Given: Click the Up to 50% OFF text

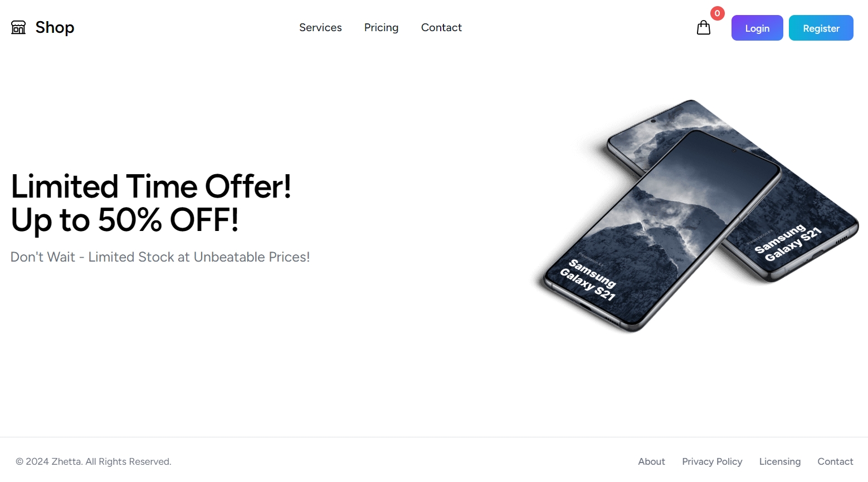Looking at the screenshot, I should [x=125, y=219].
